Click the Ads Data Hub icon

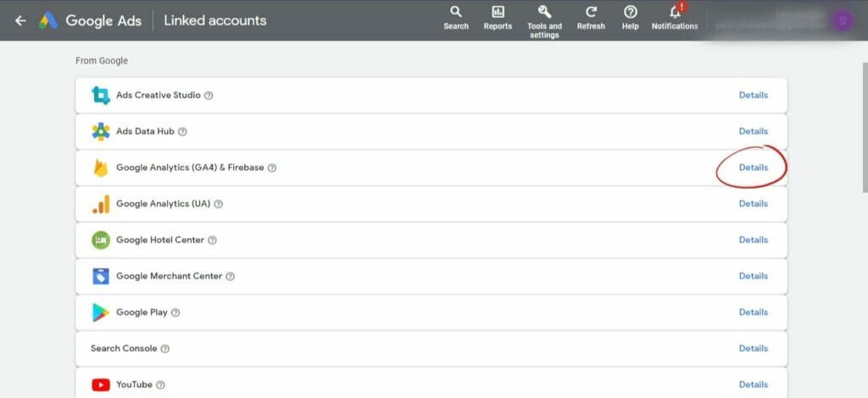[x=101, y=131]
